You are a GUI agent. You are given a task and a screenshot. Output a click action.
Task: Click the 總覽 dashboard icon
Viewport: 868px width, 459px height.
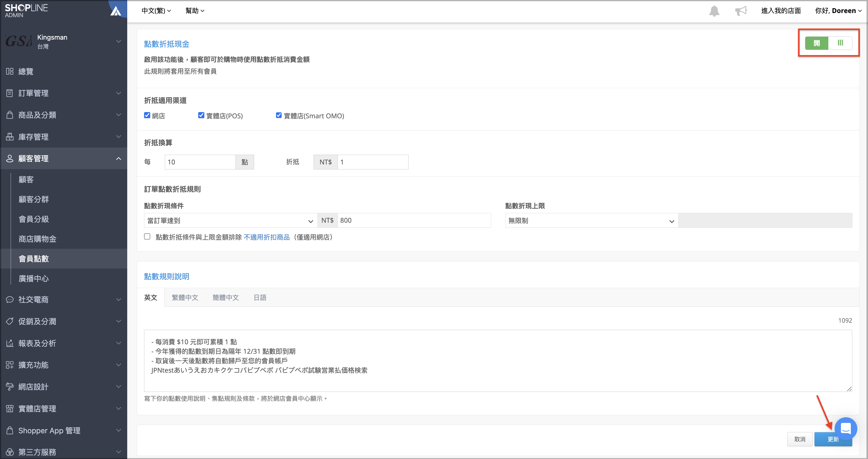point(10,71)
